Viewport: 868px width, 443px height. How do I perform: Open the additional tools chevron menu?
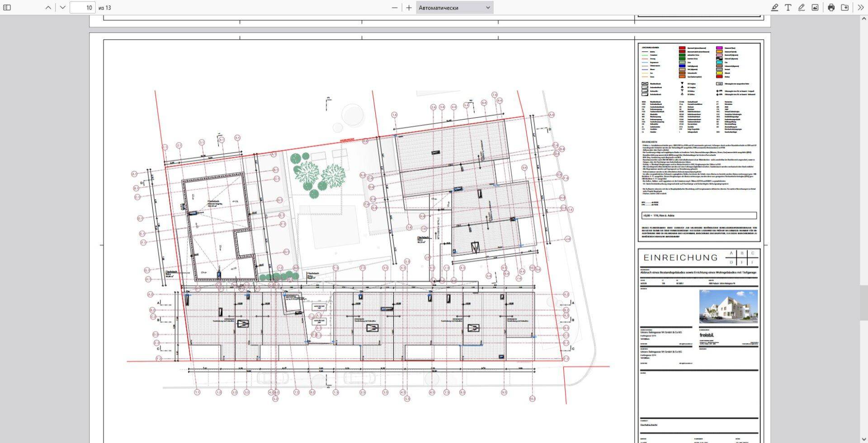860,8
